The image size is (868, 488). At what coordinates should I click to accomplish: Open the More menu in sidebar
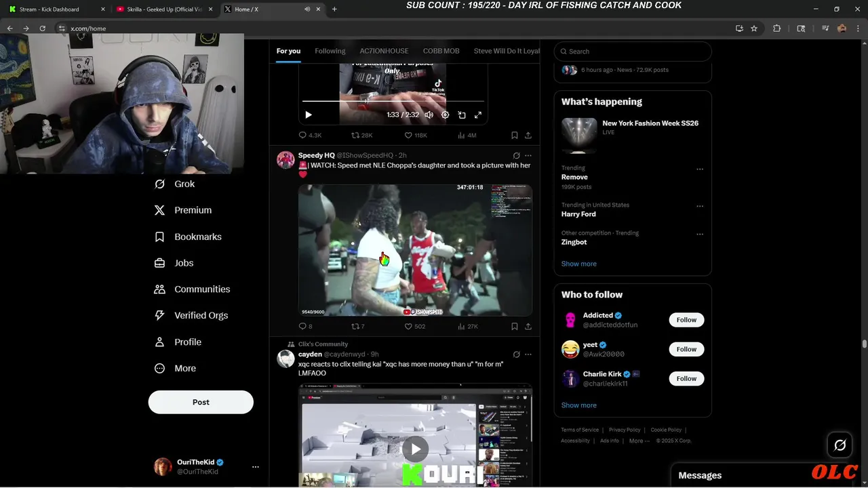pos(175,368)
